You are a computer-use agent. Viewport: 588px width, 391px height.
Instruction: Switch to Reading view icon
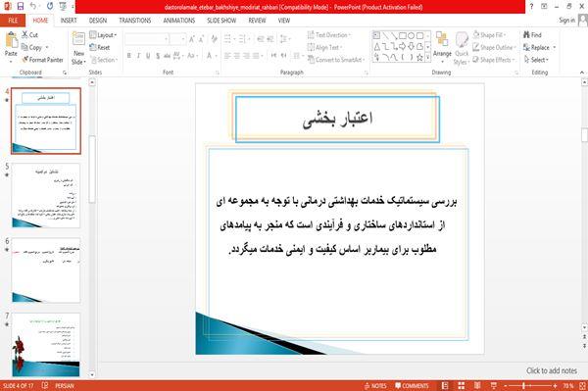click(x=477, y=386)
